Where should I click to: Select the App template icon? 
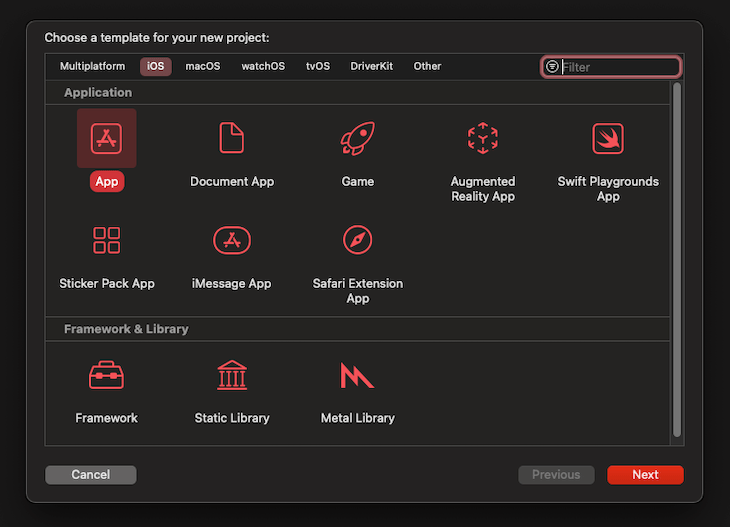click(107, 138)
